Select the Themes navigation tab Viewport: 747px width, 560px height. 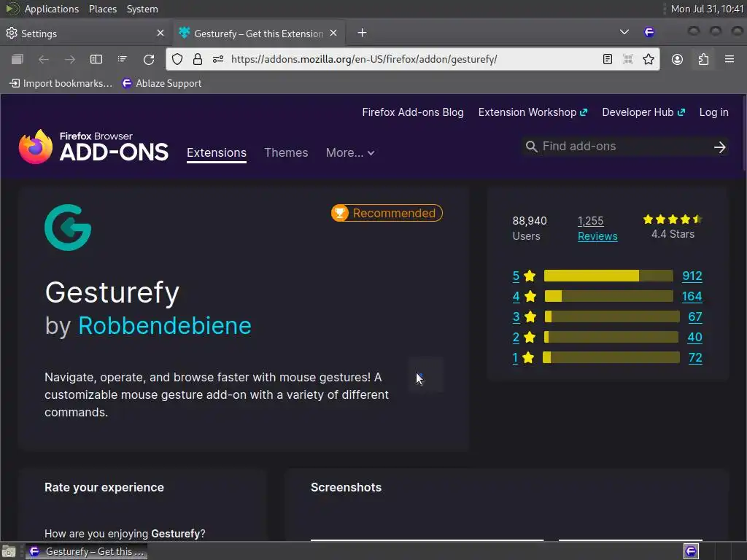[286, 153]
